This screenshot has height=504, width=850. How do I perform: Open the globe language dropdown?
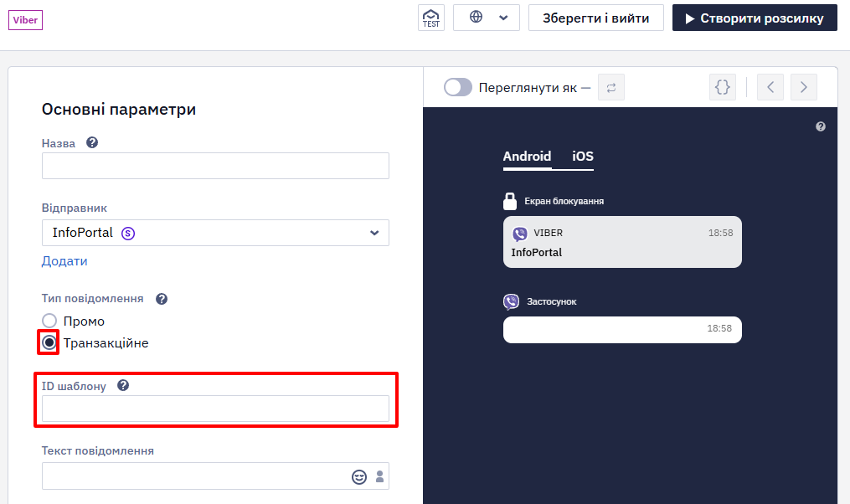487,18
